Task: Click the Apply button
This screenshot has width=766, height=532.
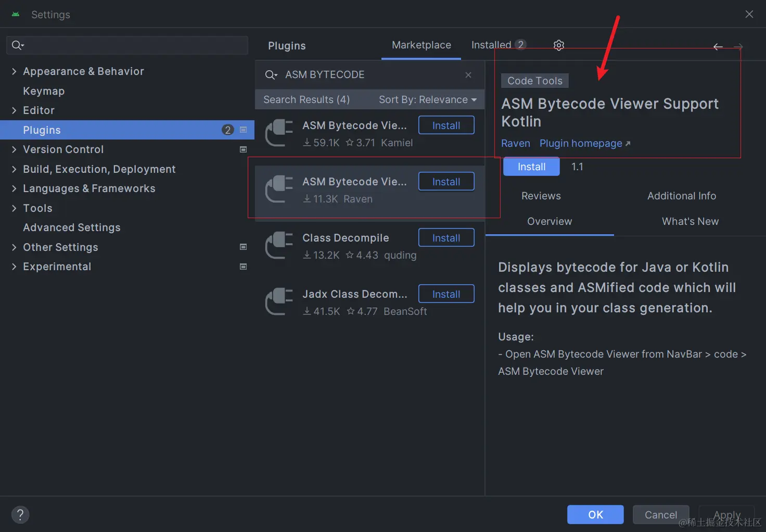Action: tap(726, 515)
